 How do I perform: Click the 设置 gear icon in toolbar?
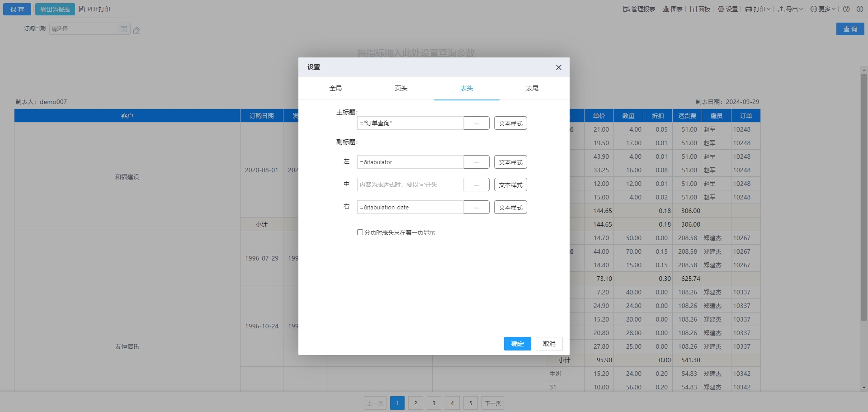click(x=721, y=9)
